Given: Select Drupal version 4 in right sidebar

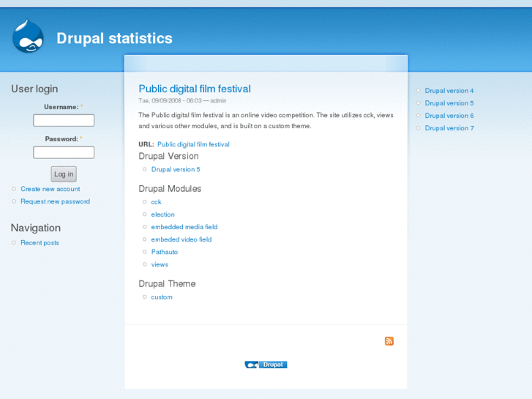Looking at the screenshot, I should coord(449,91).
